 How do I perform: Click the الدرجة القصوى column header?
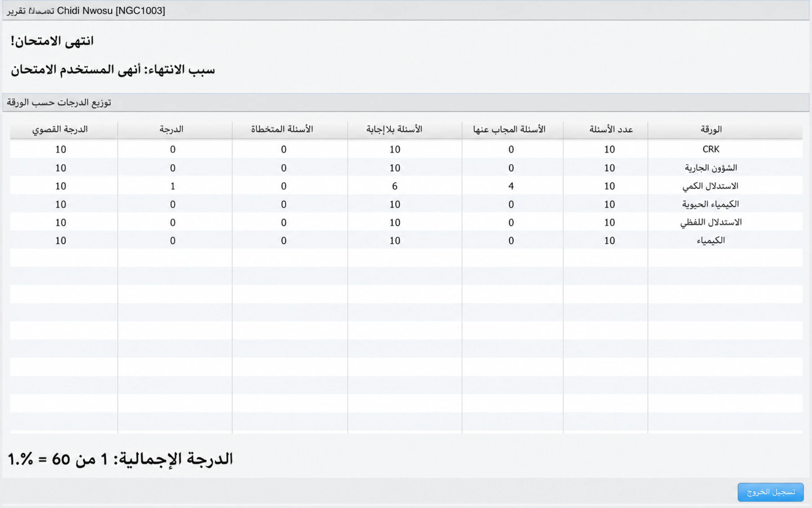[x=64, y=130]
